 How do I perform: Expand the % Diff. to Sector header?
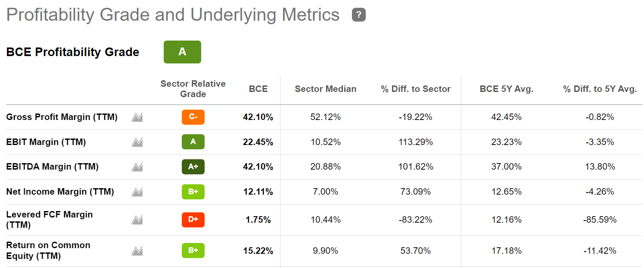[x=415, y=89]
